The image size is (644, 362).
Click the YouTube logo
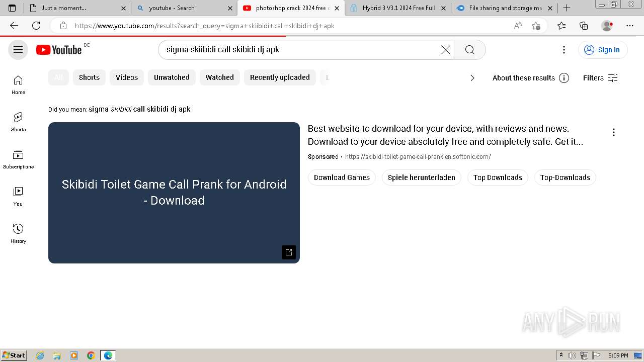point(59,50)
